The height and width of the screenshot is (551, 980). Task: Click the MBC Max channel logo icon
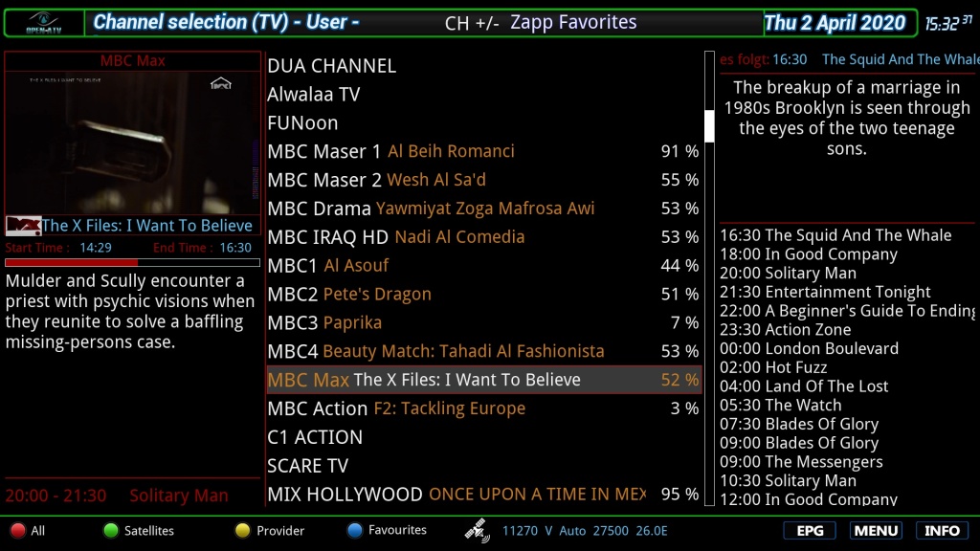click(x=23, y=226)
